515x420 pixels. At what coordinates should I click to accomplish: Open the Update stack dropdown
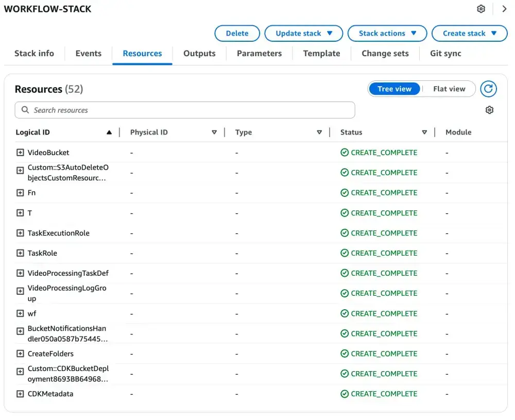303,33
